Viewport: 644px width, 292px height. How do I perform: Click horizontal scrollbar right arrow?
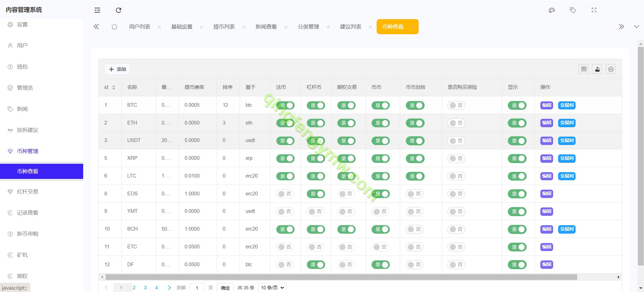619,277
